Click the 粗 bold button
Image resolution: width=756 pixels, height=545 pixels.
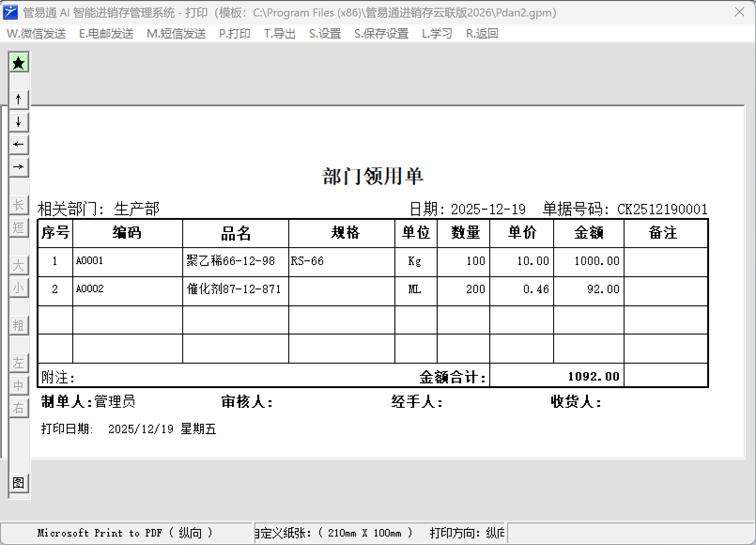(x=19, y=325)
